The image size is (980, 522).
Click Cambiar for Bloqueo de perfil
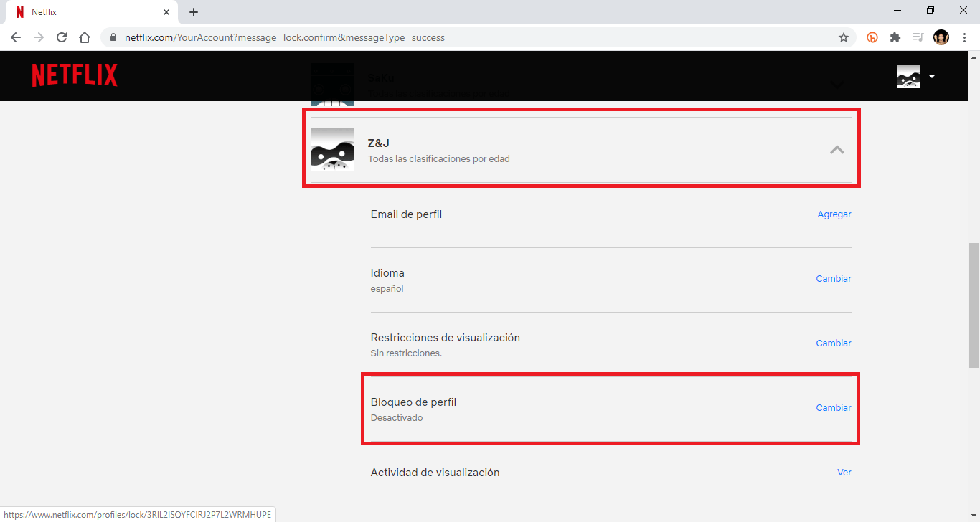(x=834, y=408)
